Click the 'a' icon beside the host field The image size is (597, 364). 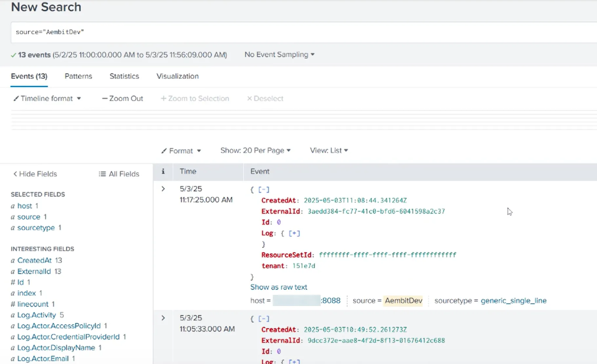12,206
